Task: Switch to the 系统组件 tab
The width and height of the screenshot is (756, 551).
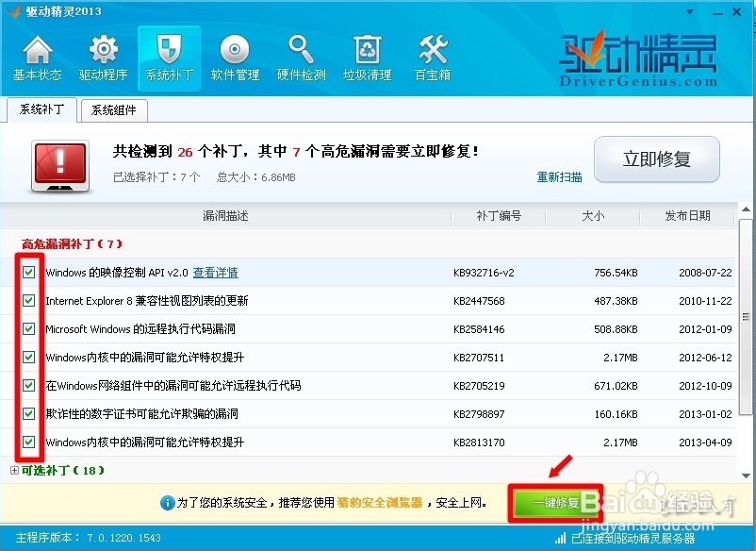Action: point(114,110)
